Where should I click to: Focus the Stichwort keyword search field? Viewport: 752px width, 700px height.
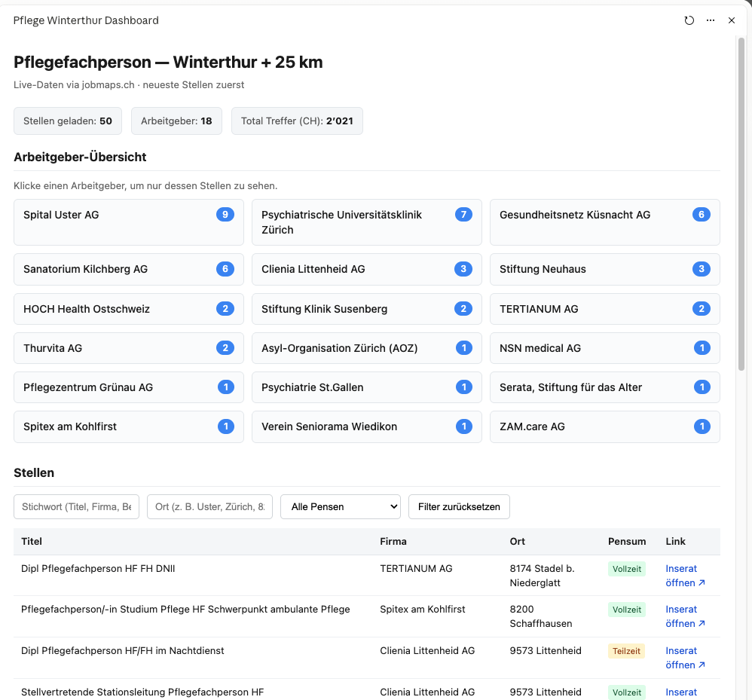(x=76, y=507)
